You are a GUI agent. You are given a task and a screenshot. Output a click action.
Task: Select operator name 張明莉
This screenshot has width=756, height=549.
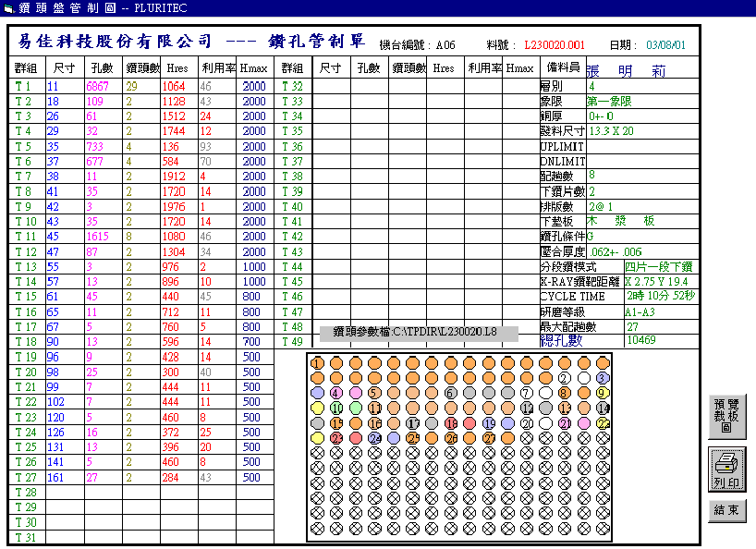pyautogui.click(x=626, y=71)
